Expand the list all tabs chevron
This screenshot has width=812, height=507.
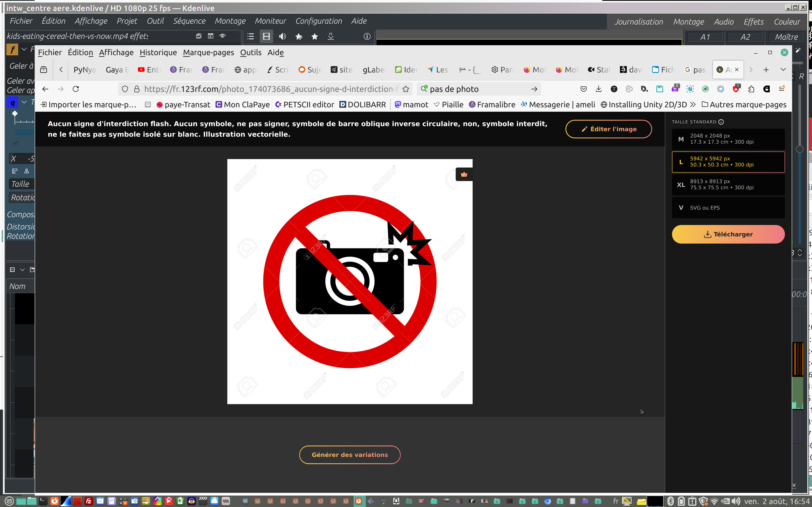[x=783, y=70]
